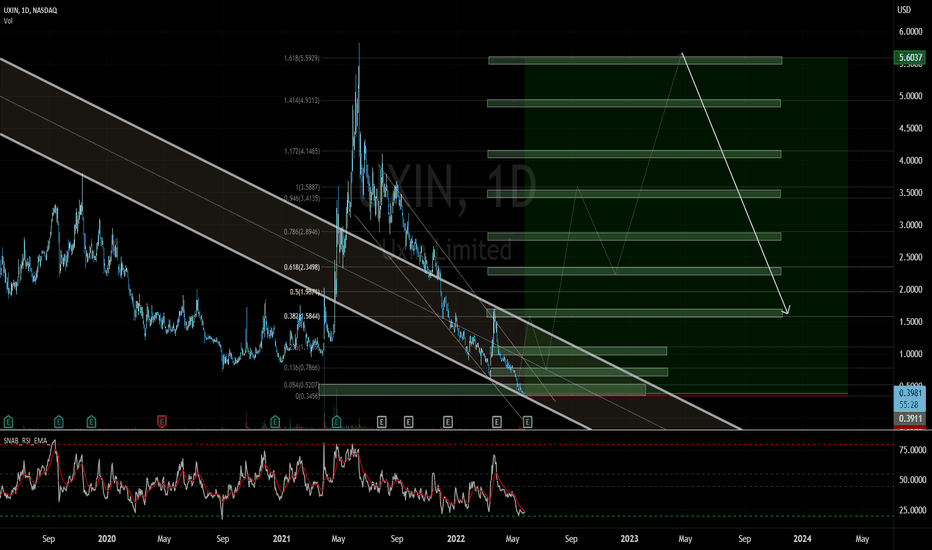
Task: Select the 1.618(5.5929) Fibonacci level label
Action: tap(301, 58)
